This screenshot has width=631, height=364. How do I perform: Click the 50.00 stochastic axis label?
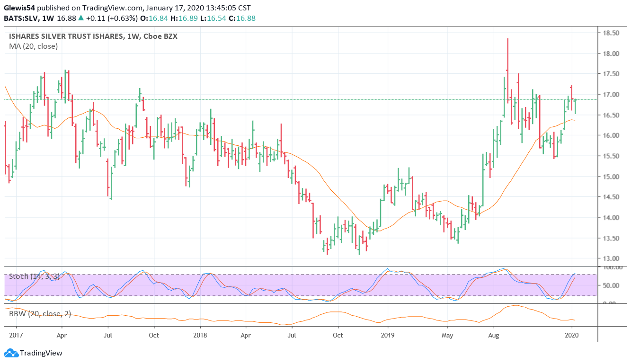tap(611, 285)
